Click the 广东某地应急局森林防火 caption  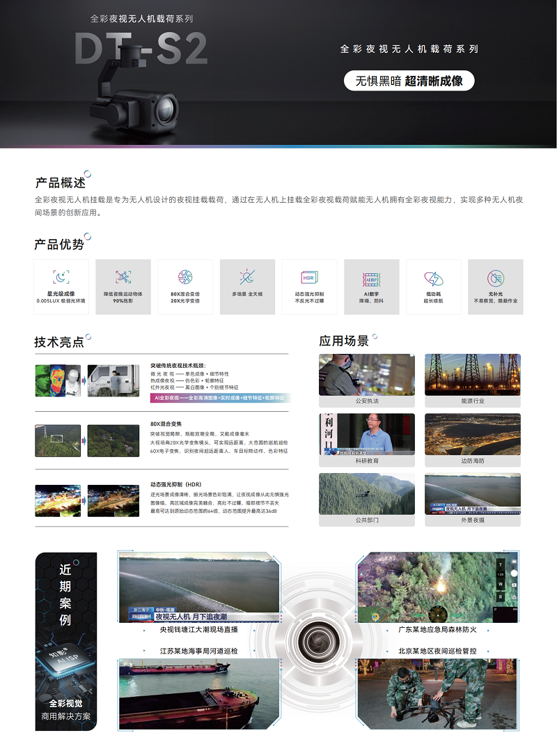pyautogui.click(x=437, y=629)
